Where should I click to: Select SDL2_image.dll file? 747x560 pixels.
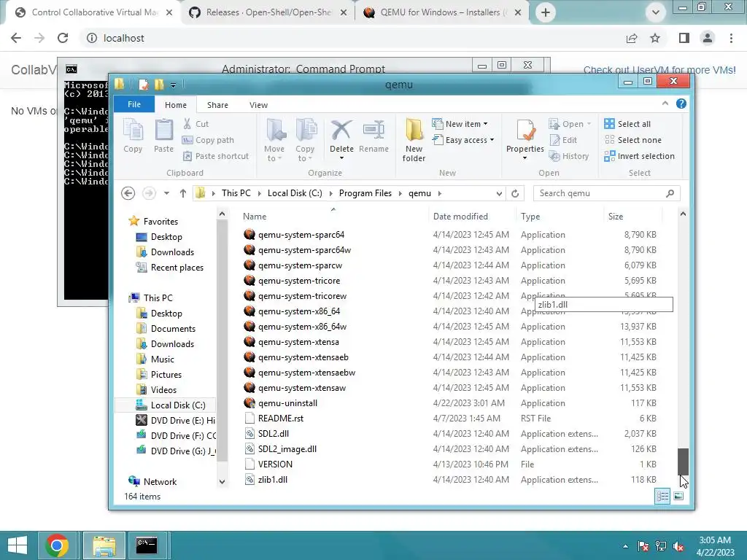tap(287, 448)
